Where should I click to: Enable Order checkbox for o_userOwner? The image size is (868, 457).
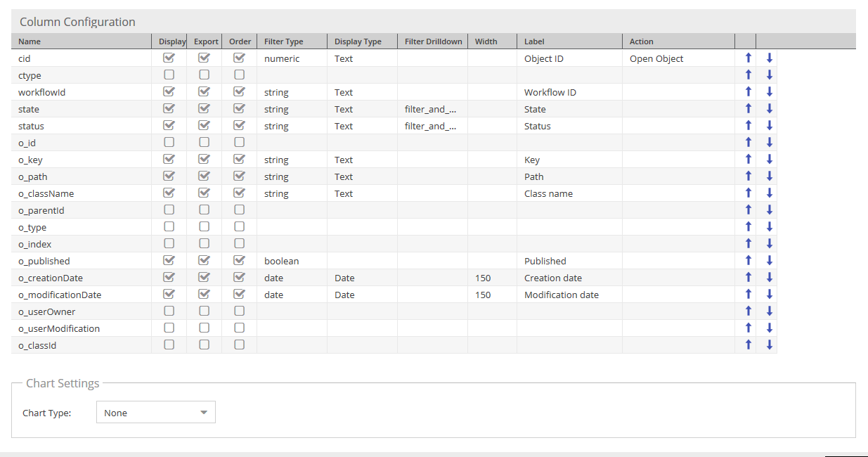(x=239, y=311)
